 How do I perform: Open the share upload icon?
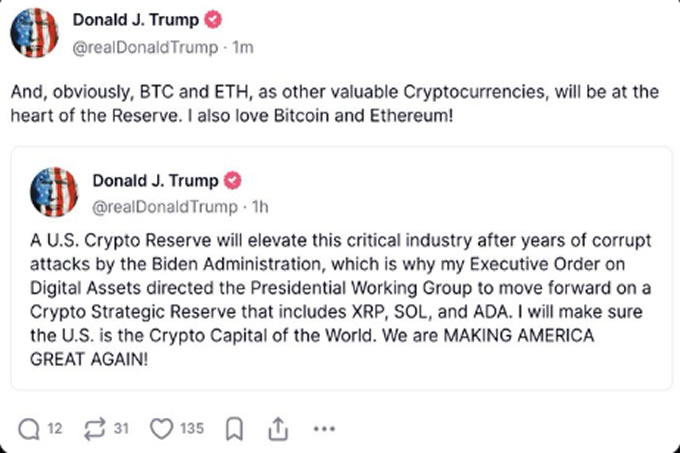click(x=278, y=429)
